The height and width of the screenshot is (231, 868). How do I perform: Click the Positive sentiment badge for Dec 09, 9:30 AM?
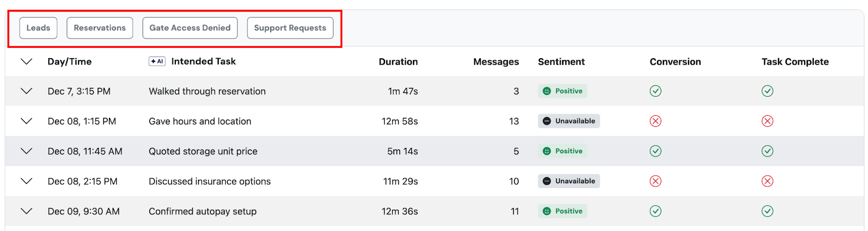[x=563, y=211]
